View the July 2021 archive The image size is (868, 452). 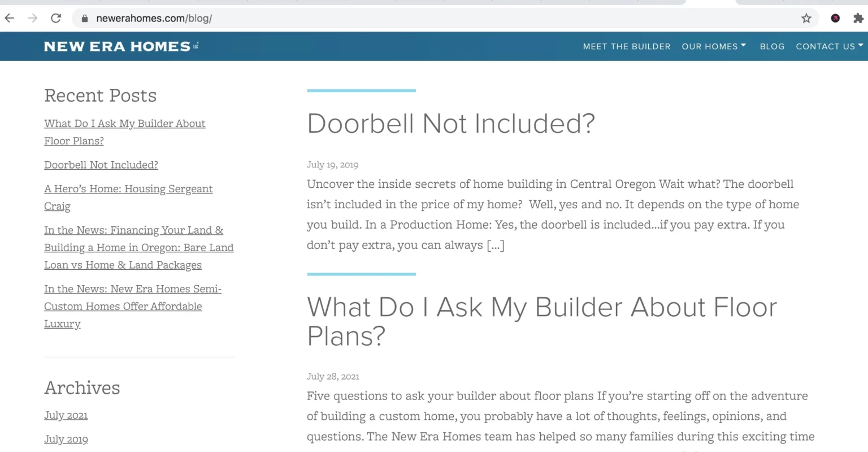click(66, 415)
